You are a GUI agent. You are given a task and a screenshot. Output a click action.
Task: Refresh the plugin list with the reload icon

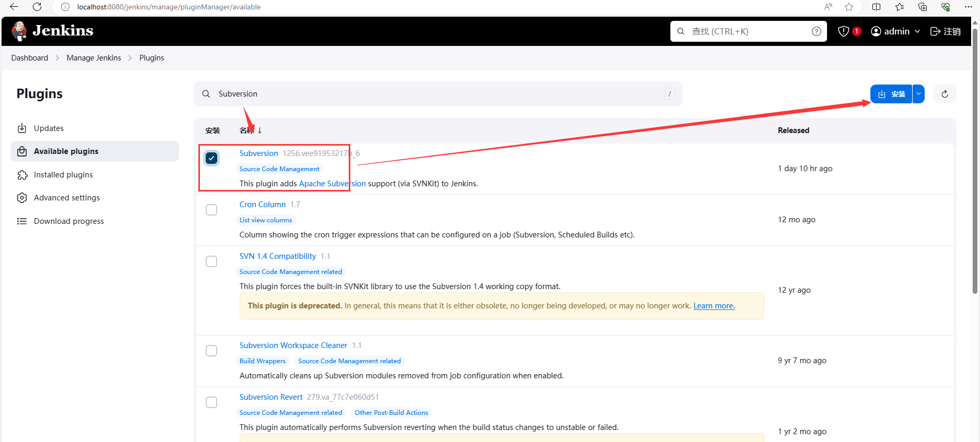pyautogui.click(x=944, y=94)
